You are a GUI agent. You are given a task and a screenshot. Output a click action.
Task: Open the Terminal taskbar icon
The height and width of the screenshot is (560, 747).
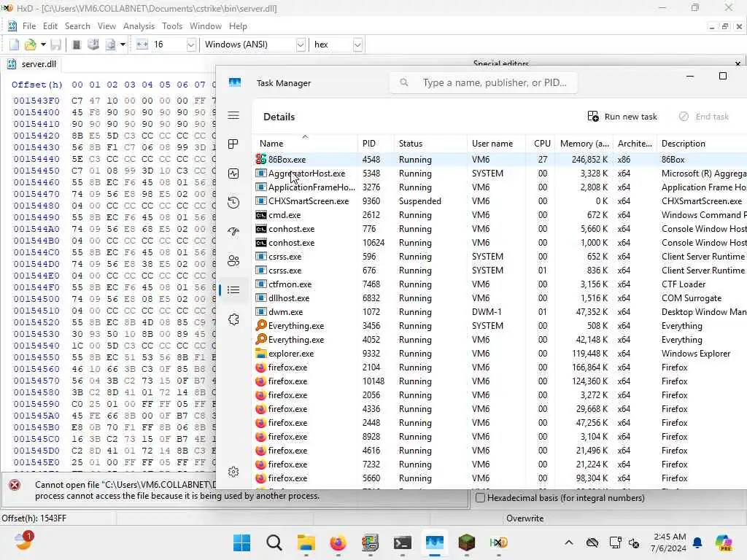click(403, 542)
